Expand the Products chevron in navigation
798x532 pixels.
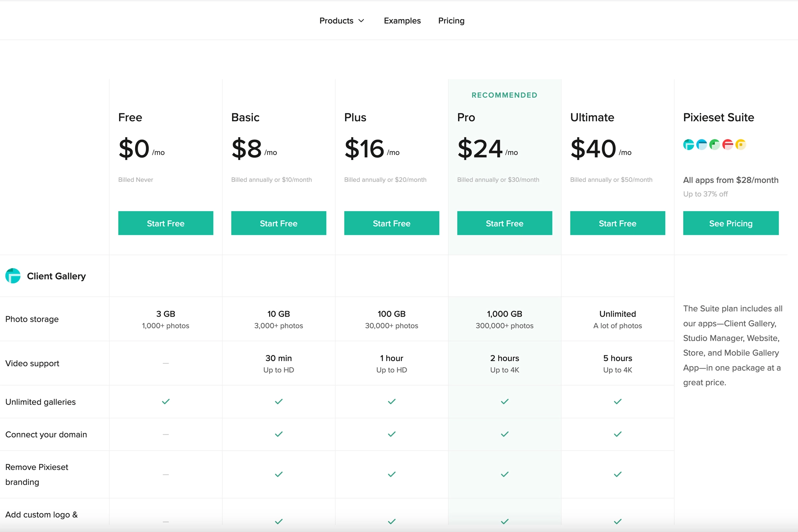361,21
